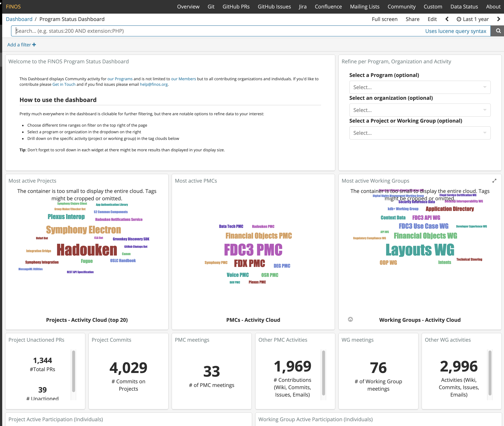Click the Full screen button
This screenshot has height=426, width=504.
point(385,19)
